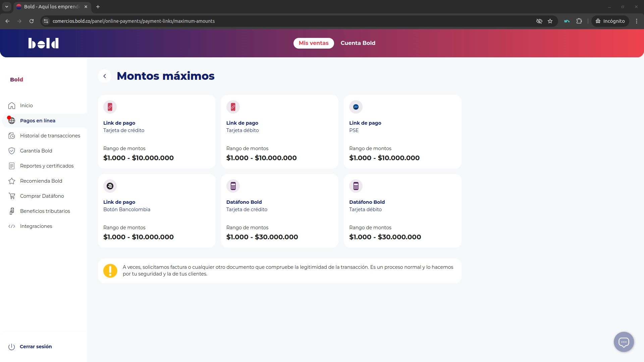Click the Integraciones code icon
Viewport: 644px width, 362px height.
pos(12,226)
